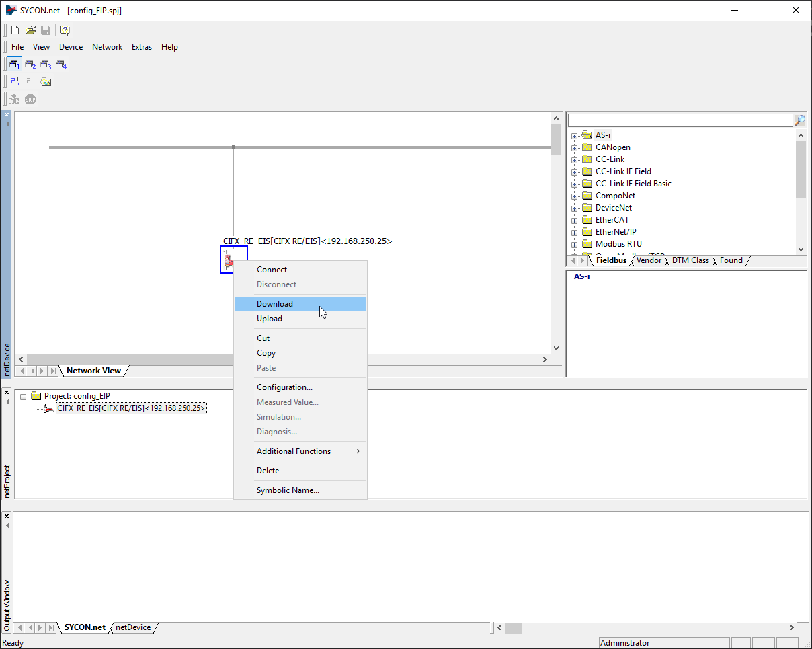Click the New project toolbar icon

(15, 30)
